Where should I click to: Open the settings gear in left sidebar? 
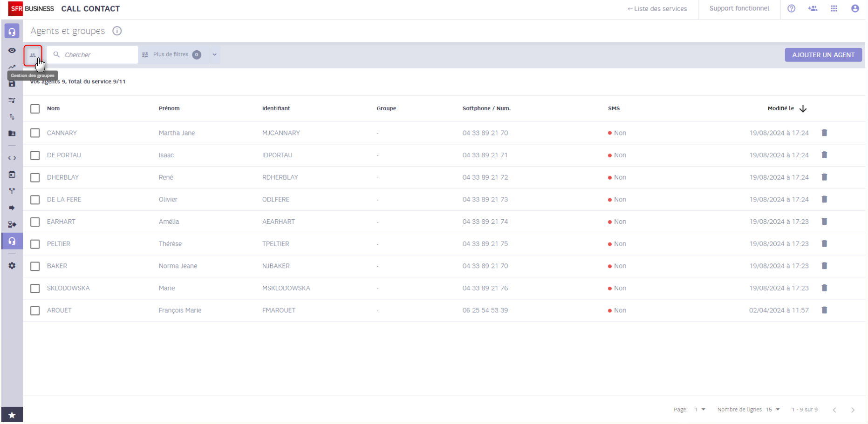click(x=12, y=266)
